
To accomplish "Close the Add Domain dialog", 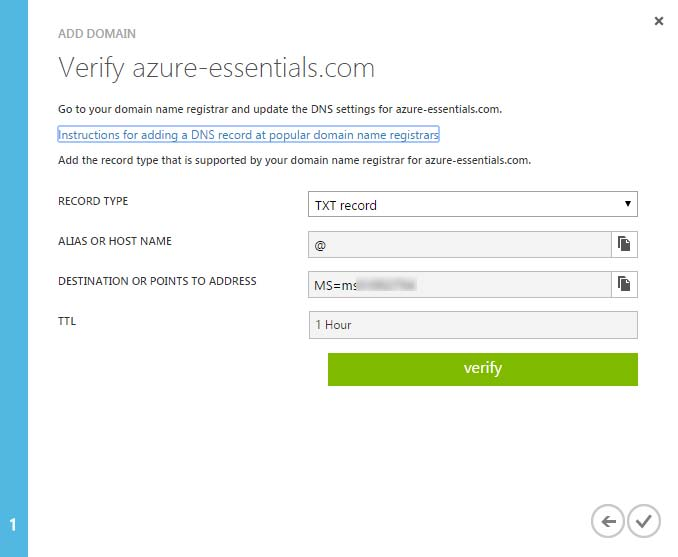I will pos(659,21).
